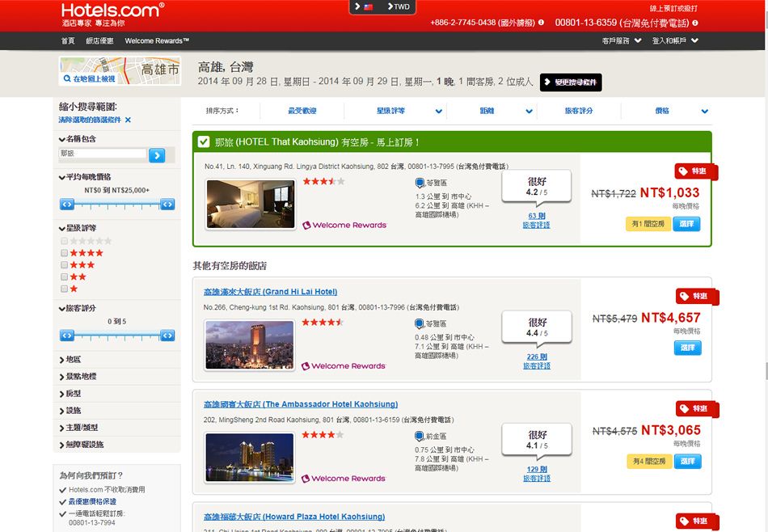768x532 pixels.
Task: Select HOTEL That Kaohsiung at NT$1,033
Action: [x=686, y=224]
